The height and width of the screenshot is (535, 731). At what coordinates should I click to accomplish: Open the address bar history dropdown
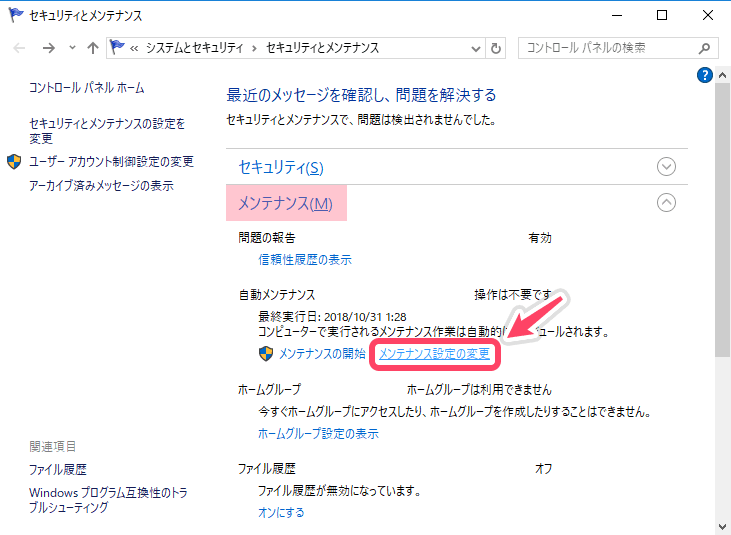476,48
